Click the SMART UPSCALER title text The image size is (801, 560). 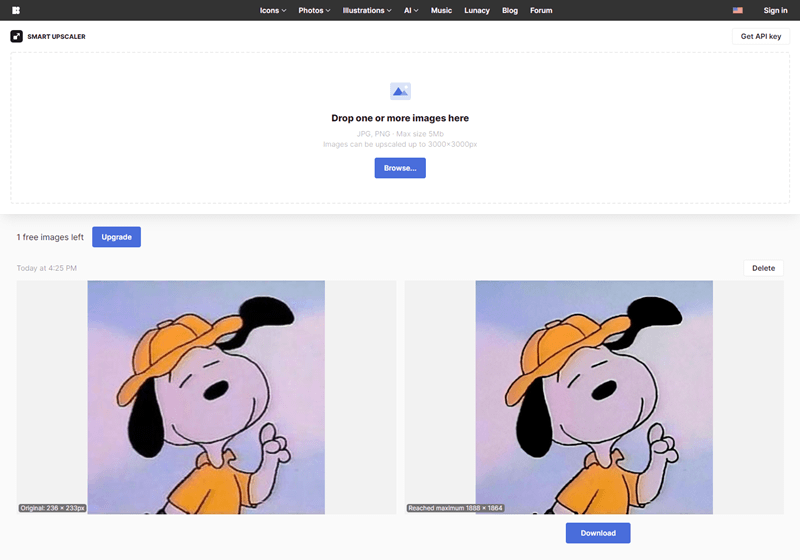point(56,37)
